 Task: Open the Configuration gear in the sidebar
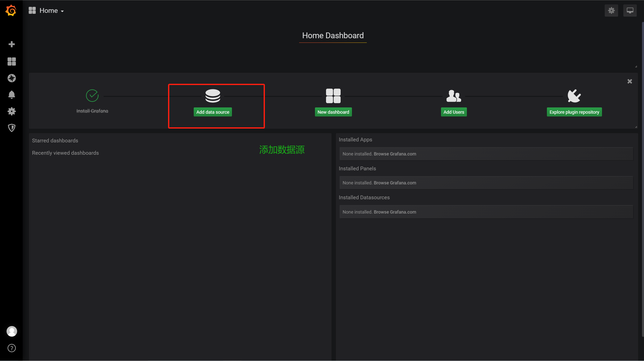(x=12, y=111)
